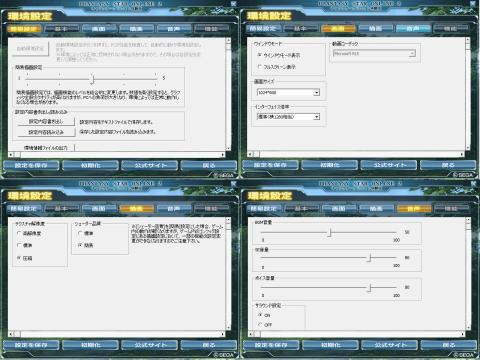Screen dimensions: 480x360
Task: Click the 設定内容書き出し export button
Action: (x=46, y=122)
